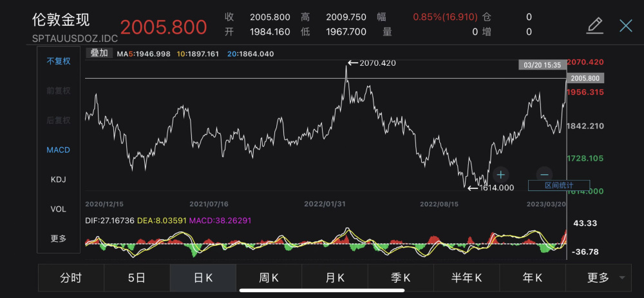The width and height of the screenshot is (644, 298).
Task: Click the 0.85%(16.910) change value
Action: (x=445, y=17)
